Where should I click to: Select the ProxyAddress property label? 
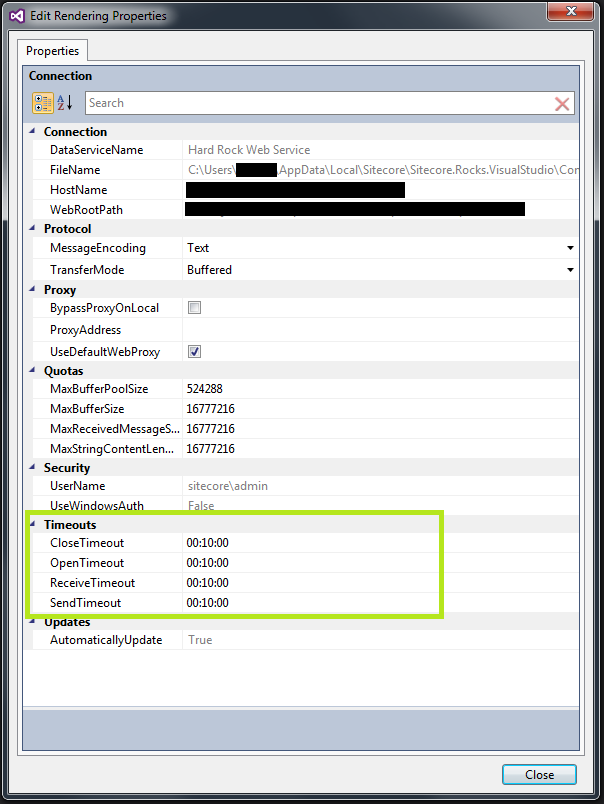tap(86, 330)
